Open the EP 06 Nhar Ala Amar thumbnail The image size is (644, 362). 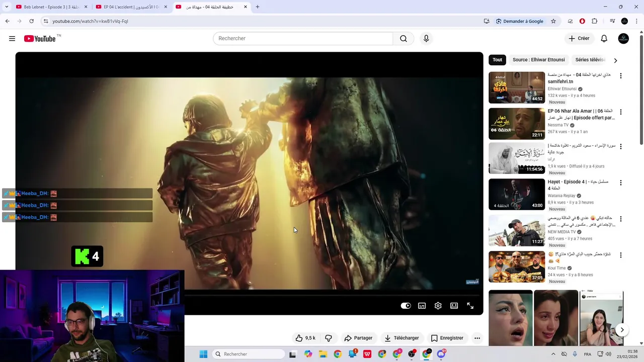(517, 124)
